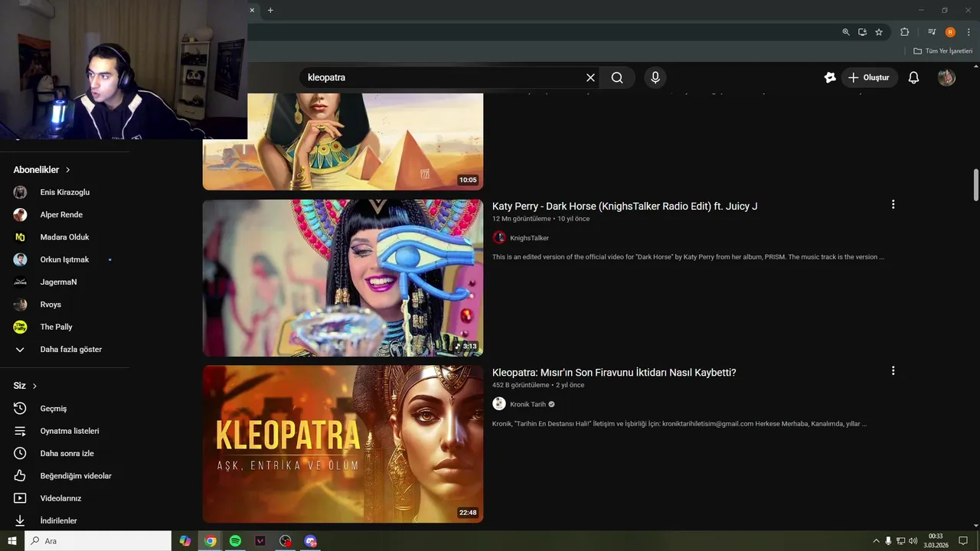Clear the kleopatra search text
The image size is (980, 551).
click(x=590, y=77)
